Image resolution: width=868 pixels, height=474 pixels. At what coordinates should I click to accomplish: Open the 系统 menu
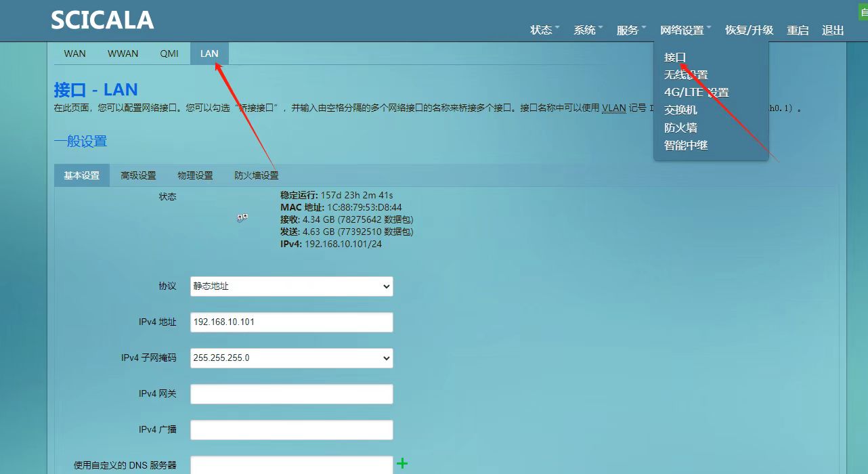click(588, 30)
